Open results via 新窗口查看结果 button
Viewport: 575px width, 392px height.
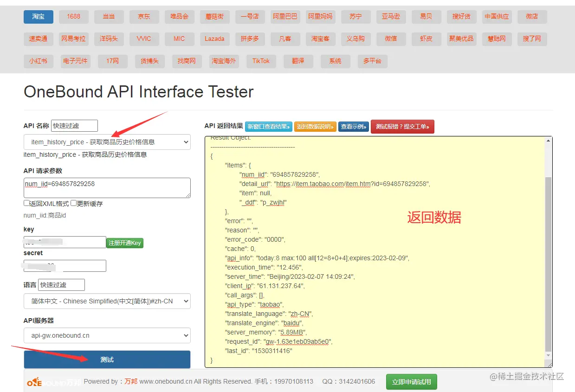tap(269, 126)
